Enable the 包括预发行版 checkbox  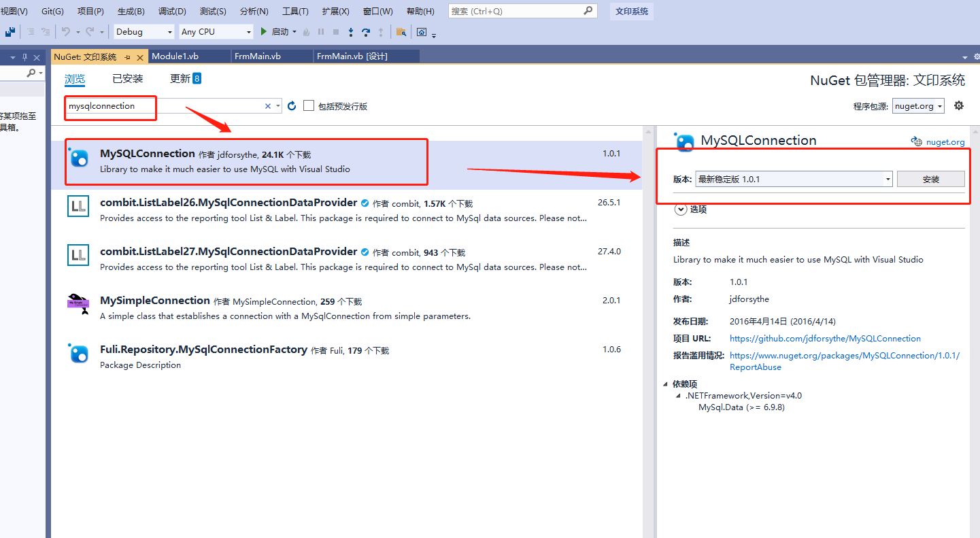[x=309, y=105]
